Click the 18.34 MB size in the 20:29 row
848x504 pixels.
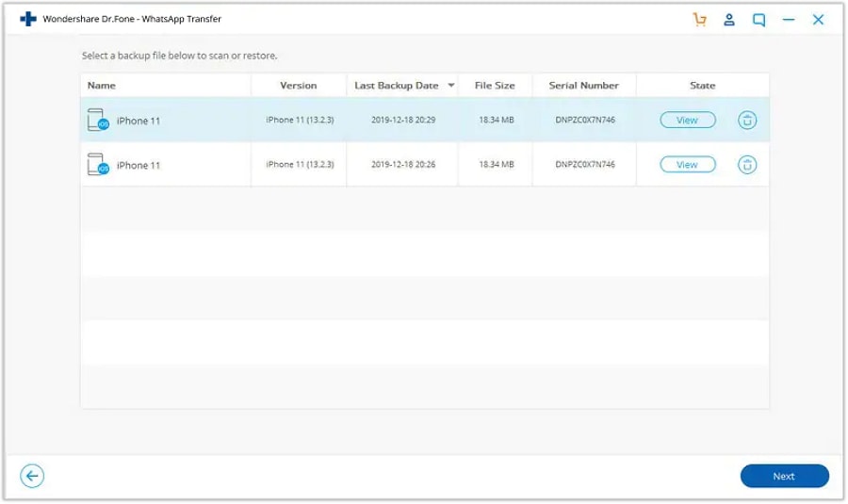[x=496, y=120]
